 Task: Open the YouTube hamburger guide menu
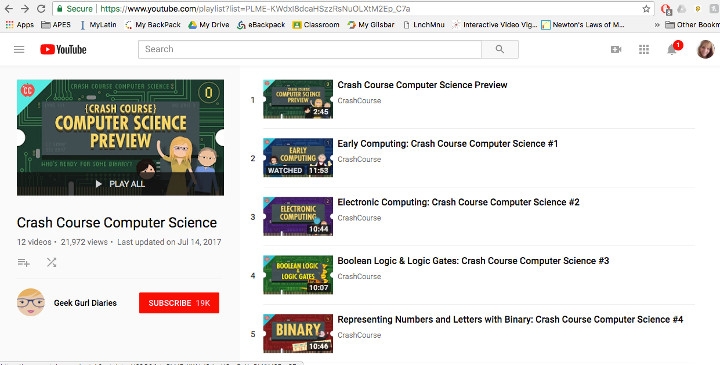(x=19, y=50)
